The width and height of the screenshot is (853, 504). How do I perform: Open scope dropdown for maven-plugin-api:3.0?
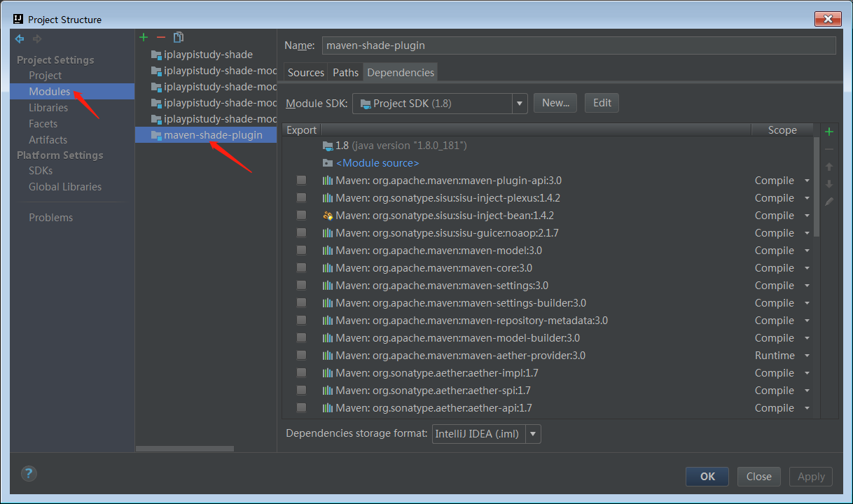point(807,181)
